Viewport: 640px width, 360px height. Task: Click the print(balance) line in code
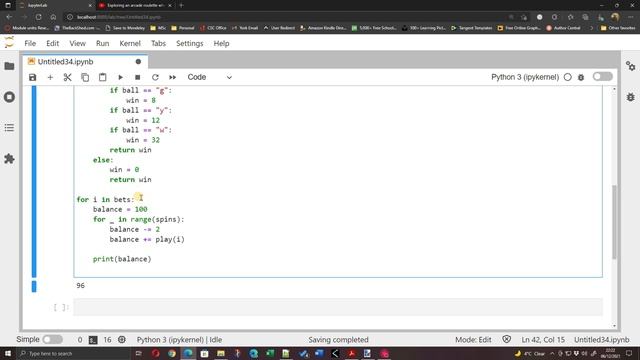(122, 259)
